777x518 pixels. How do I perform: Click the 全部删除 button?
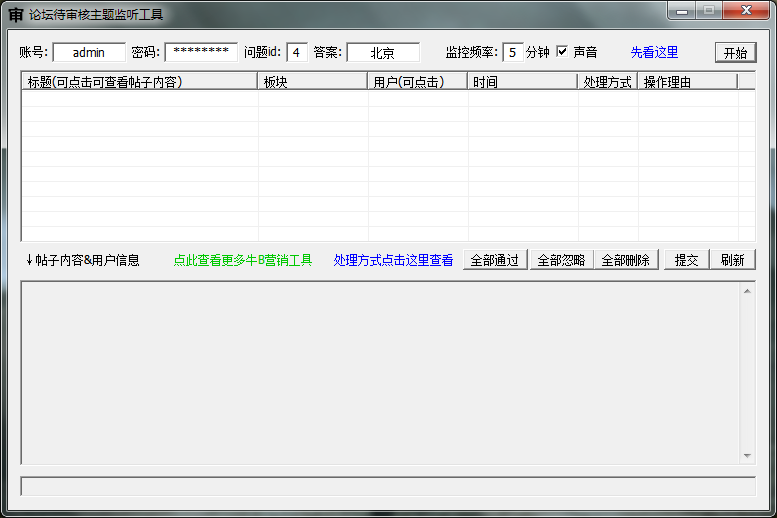tap(626, 260)
